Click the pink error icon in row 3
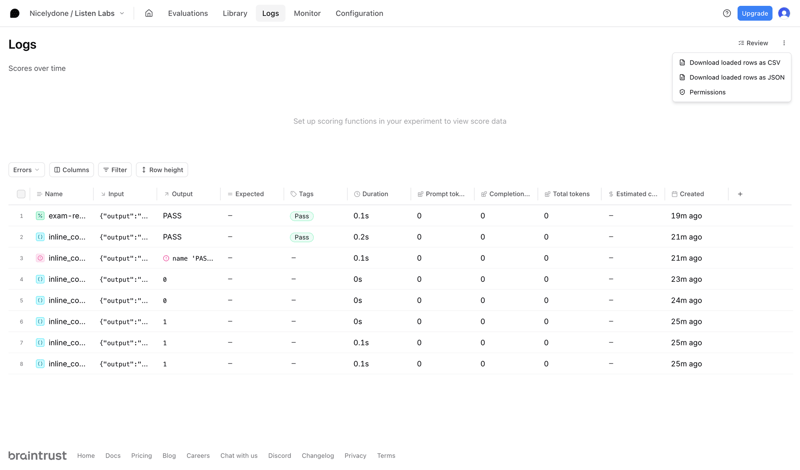Screen dimensions: 800x470 [40, 258]
